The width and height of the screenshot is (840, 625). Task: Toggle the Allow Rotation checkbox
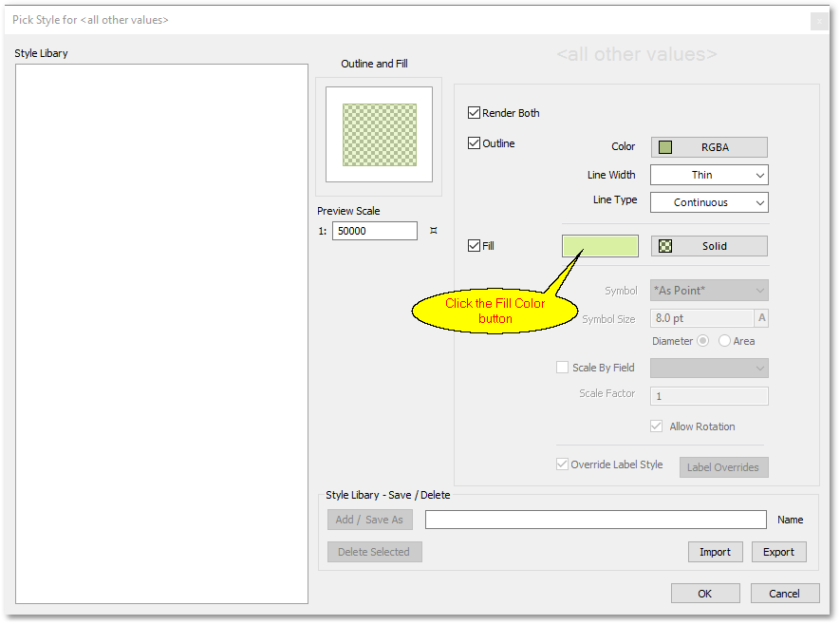pos(656,426)
